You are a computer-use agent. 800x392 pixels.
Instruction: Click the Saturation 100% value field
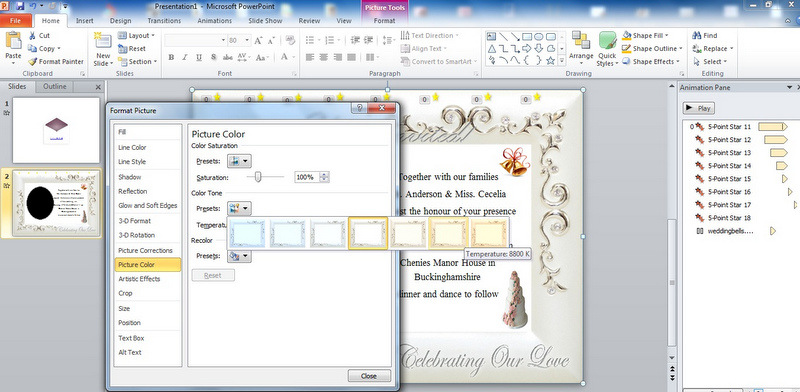click(307, 177)
